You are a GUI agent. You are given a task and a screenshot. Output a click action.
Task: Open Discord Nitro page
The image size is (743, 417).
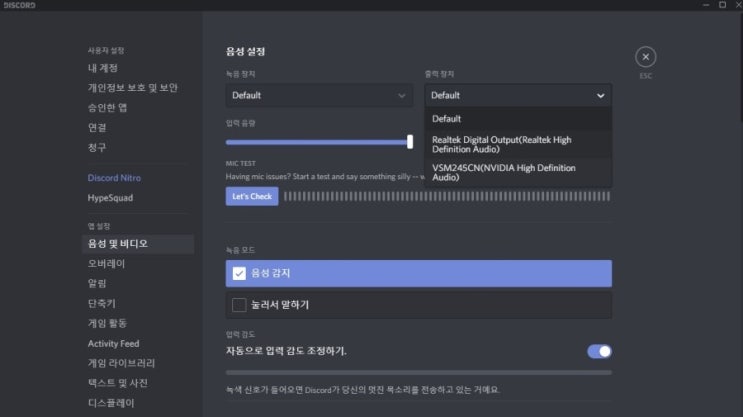pyautogui.click(x=114, y=178)
